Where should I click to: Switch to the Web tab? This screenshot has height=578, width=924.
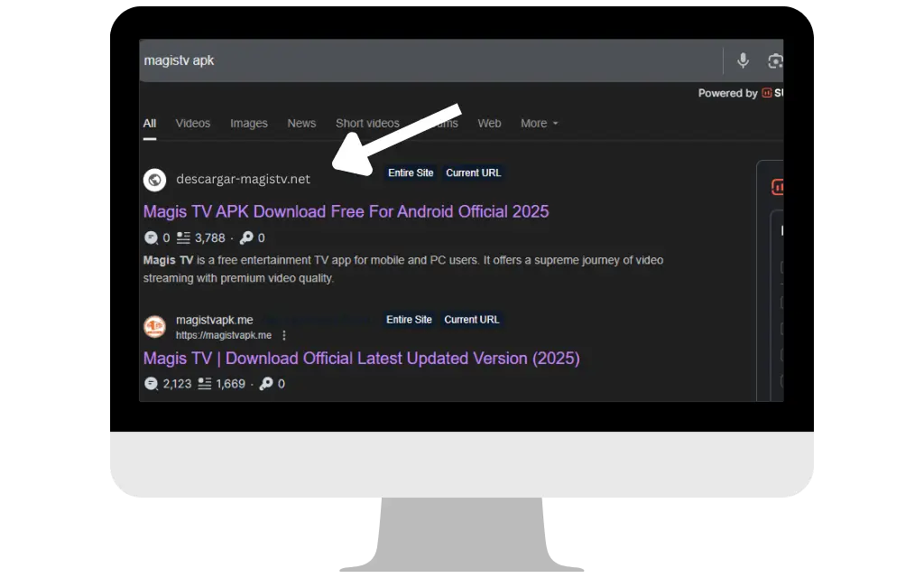(489, 123)
